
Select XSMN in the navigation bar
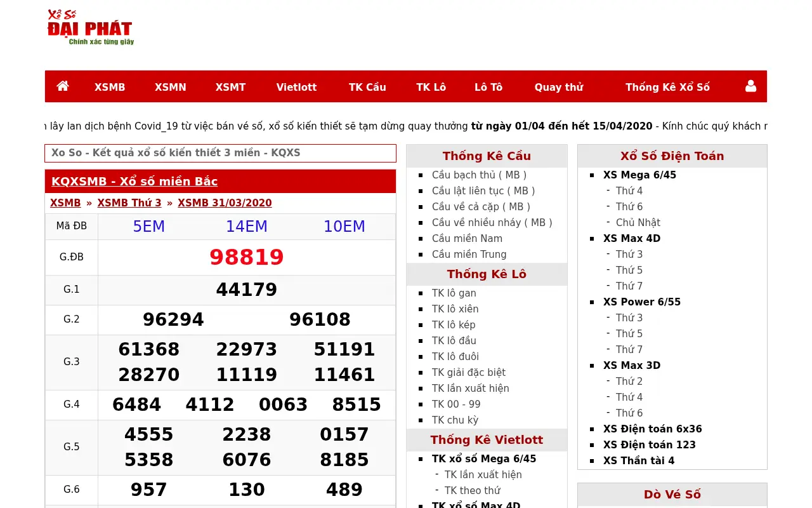[170, 87]
